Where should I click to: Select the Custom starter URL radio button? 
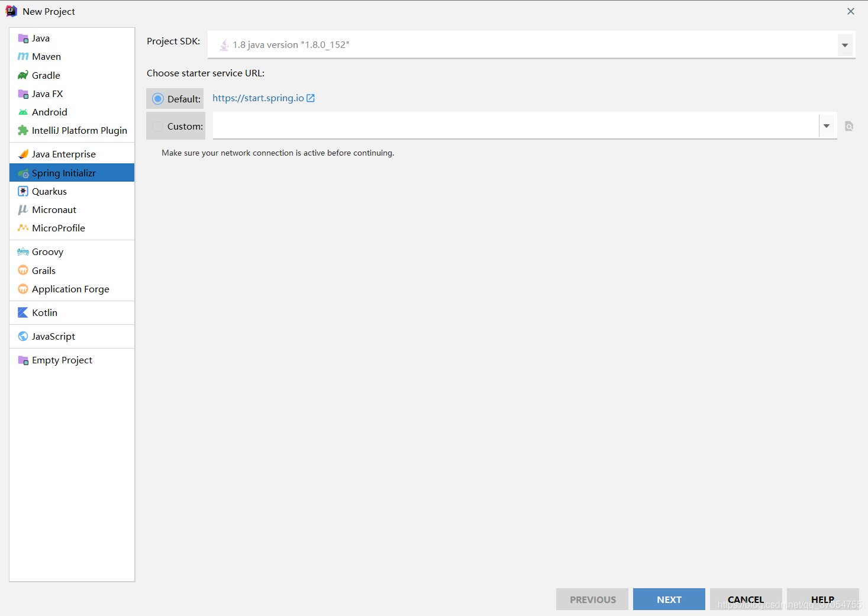coord(157,126)
